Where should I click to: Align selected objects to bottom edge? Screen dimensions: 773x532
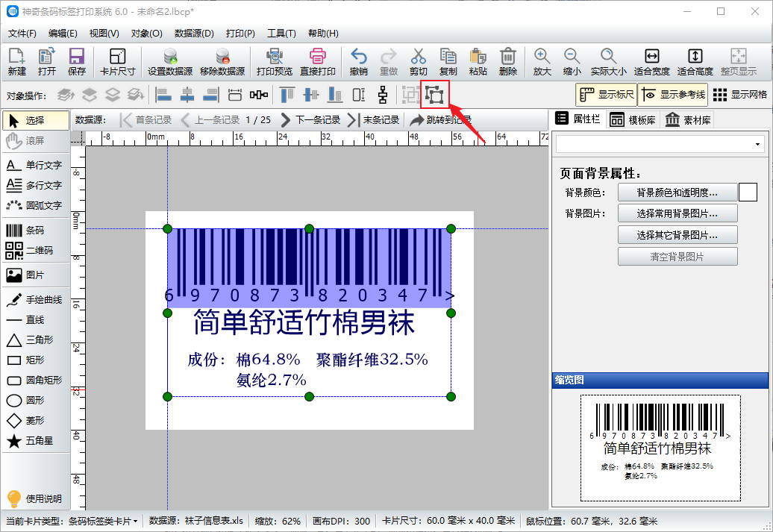point(335,95)
